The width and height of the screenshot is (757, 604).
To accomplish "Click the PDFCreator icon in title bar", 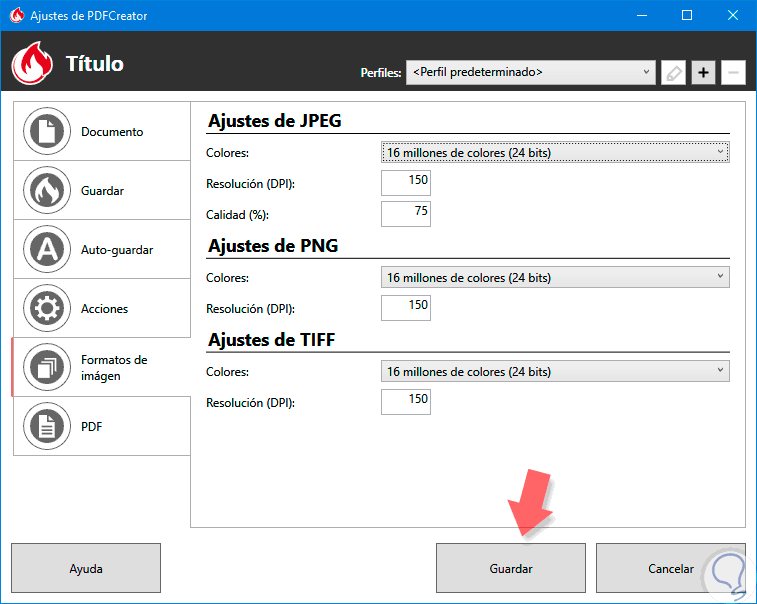I will [x=17, y=15].
